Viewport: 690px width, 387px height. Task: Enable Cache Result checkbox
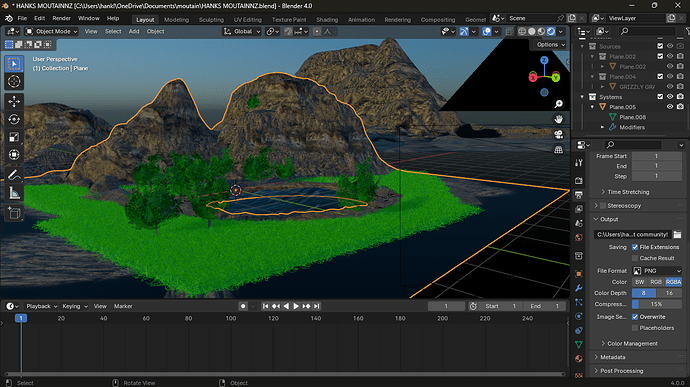coord(635,258)
